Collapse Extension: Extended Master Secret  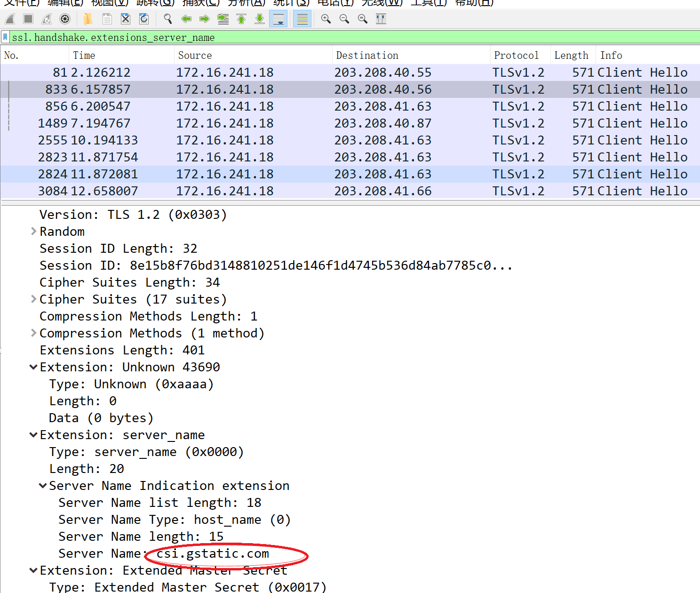coord(33,570)
